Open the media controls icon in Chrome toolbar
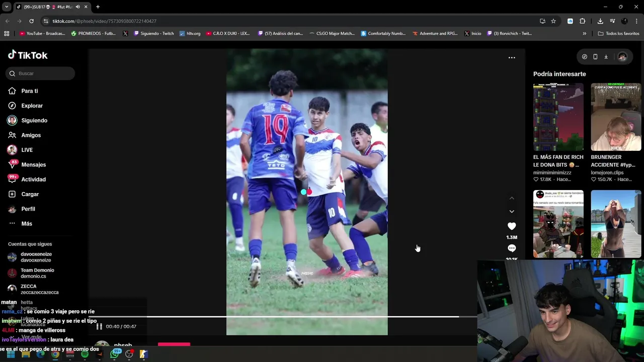 612,21
